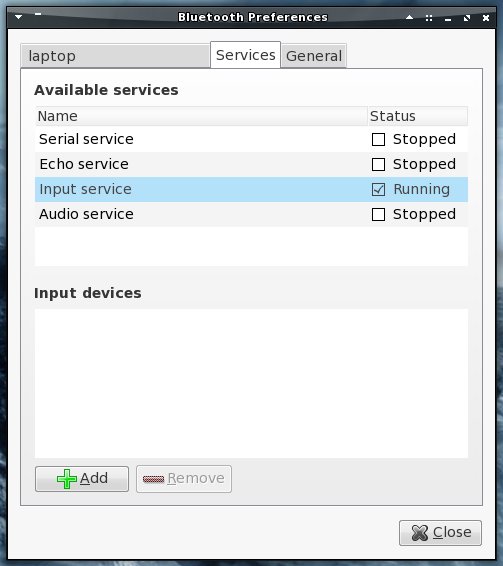Switch to the General tab
Image resolution: width=503 pixels, height=566 pixels.
pos(314,56)
